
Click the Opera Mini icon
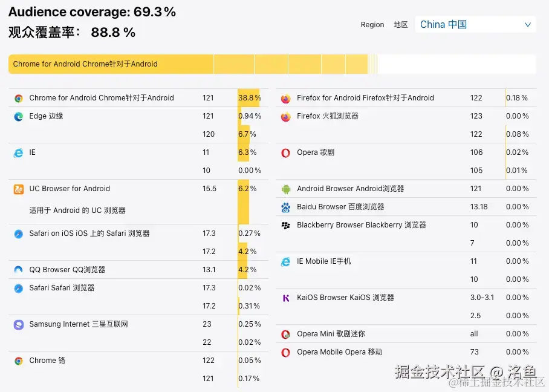[286, 335]
